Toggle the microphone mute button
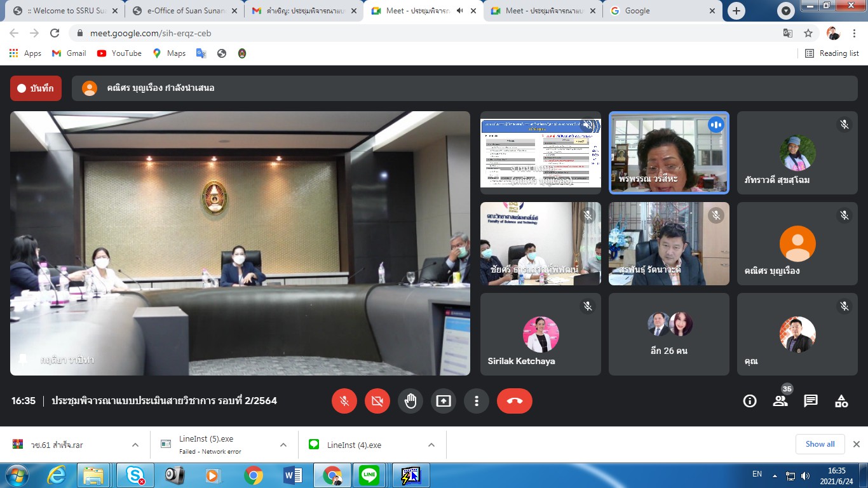868x488 pixels. click(344, 401)
